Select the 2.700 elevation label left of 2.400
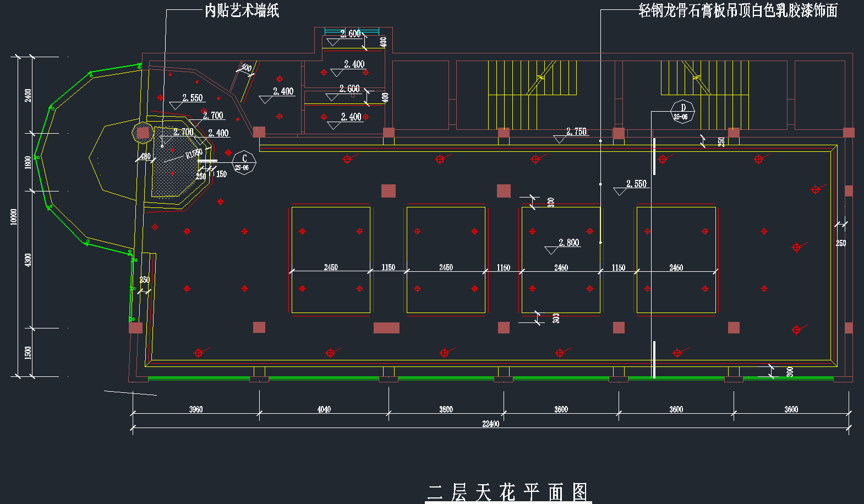This screenshot has width=864, height=504. (x=183, y=132)
